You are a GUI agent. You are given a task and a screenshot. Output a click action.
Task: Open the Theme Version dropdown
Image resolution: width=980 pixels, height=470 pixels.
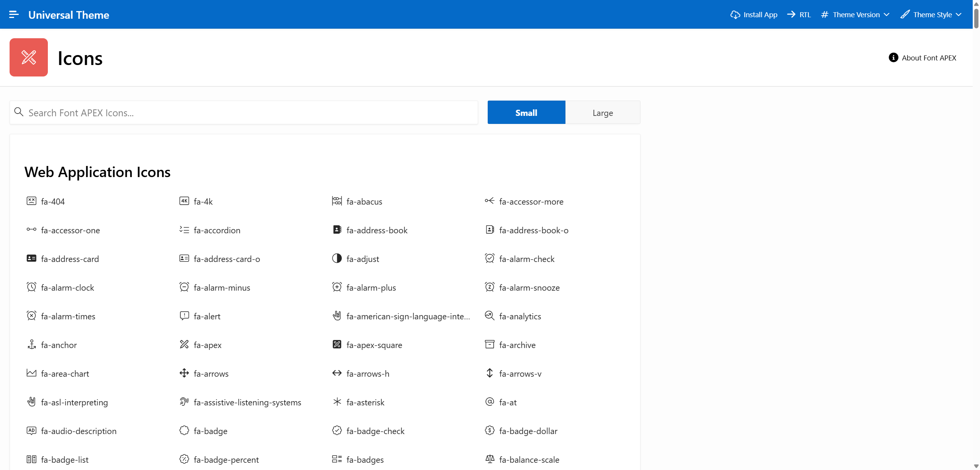(x=855, y=15)
